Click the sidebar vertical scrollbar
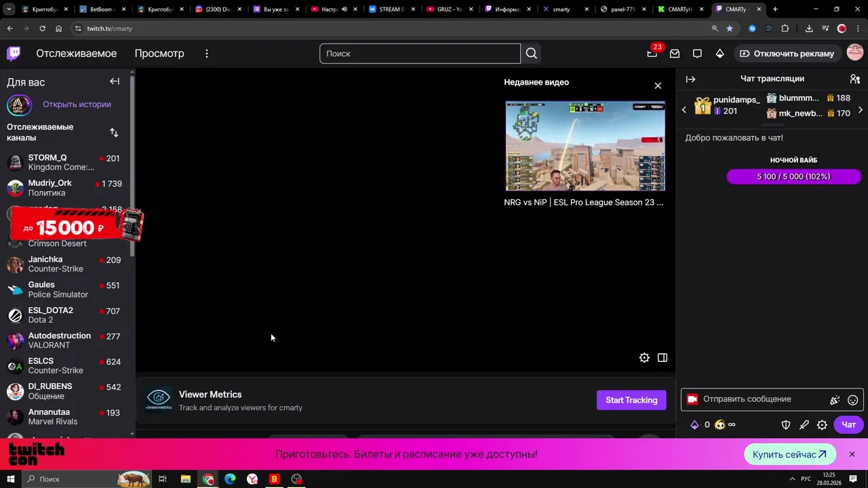Viewport: 868px width, 488px height. tap(132, 166)
